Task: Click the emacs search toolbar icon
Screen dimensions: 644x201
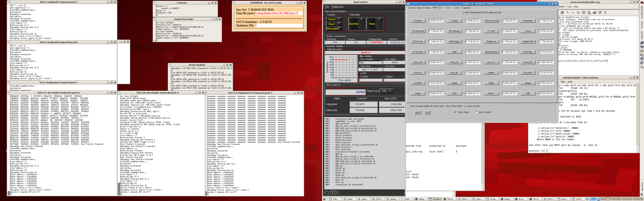Action: (x=589, y=13)
